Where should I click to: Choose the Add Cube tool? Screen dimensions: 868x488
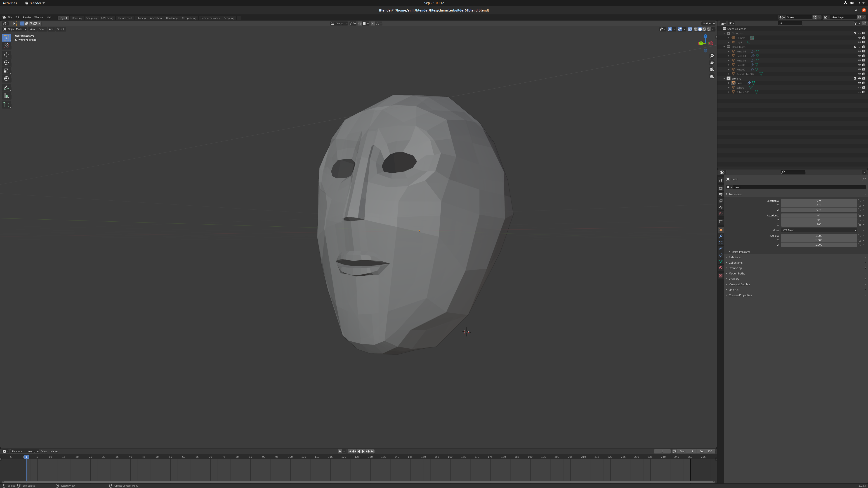coord(6,105)
